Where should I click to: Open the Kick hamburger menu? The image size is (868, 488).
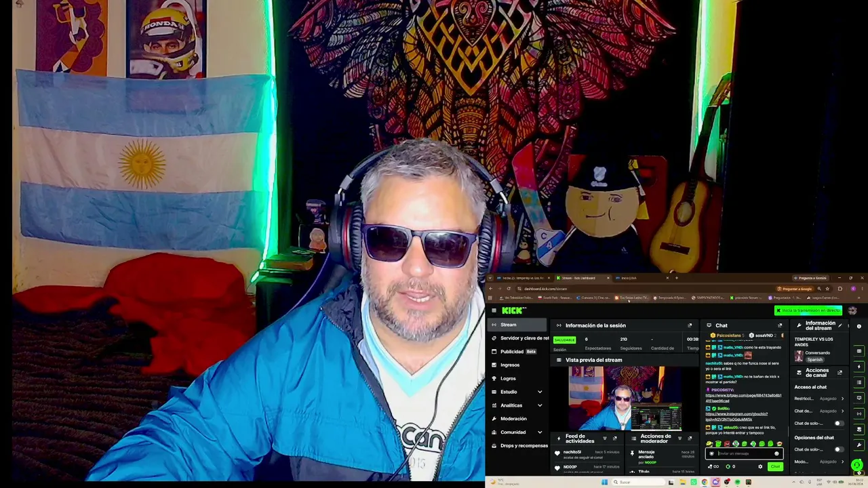coord(494,310)
